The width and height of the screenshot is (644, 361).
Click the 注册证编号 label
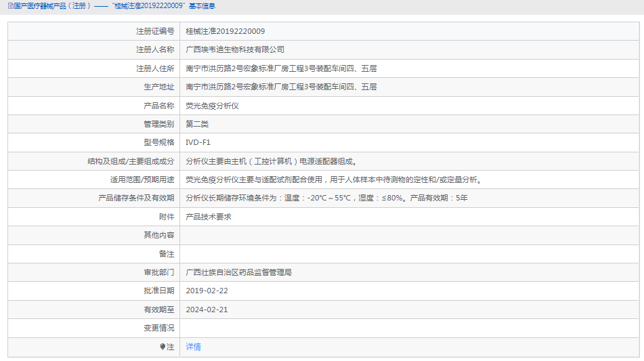click(155, 32)
